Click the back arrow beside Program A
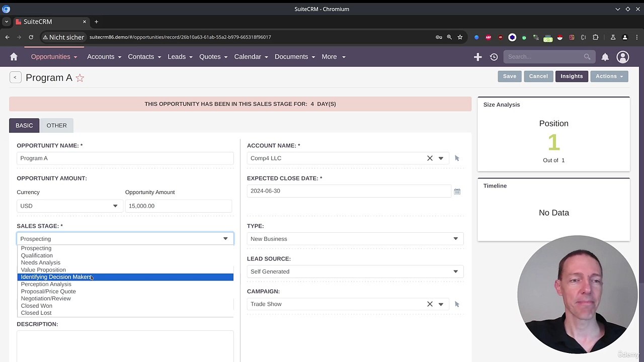Image resolution: width=644 pixels, height=362 pixels. (15, 77)
